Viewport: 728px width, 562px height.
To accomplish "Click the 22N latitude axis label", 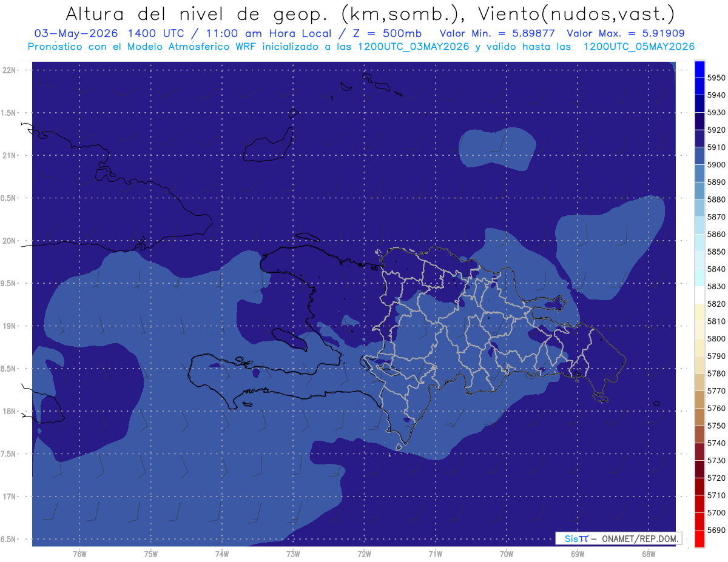I will pyautogui.click(x=10, y=70).
